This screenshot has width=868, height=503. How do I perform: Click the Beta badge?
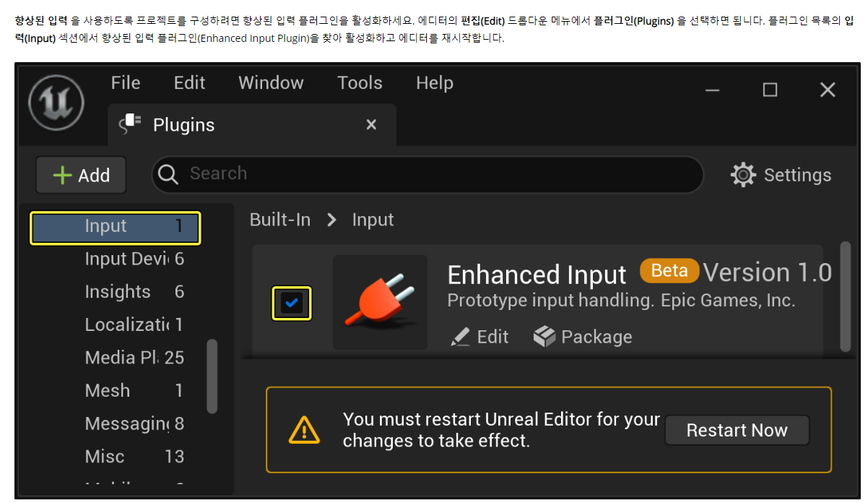(x=669, y=270)
